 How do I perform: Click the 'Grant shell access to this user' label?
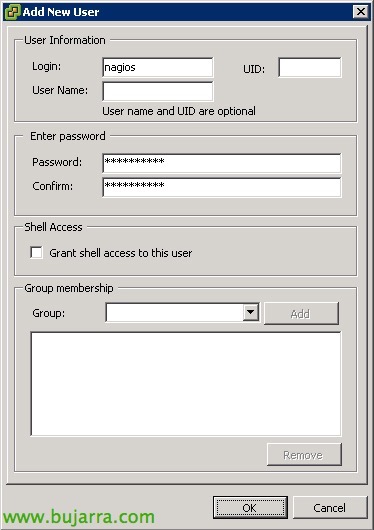(x=121, y=253)
